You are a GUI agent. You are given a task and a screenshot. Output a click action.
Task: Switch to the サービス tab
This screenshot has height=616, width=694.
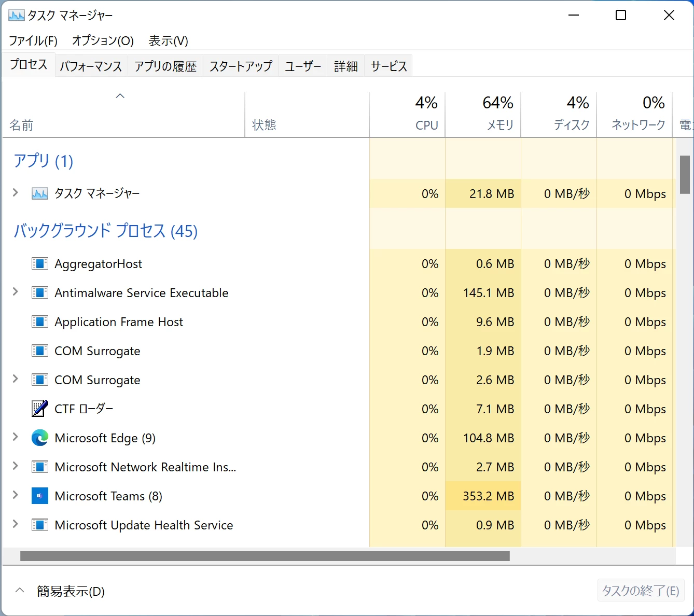(389, 66)
